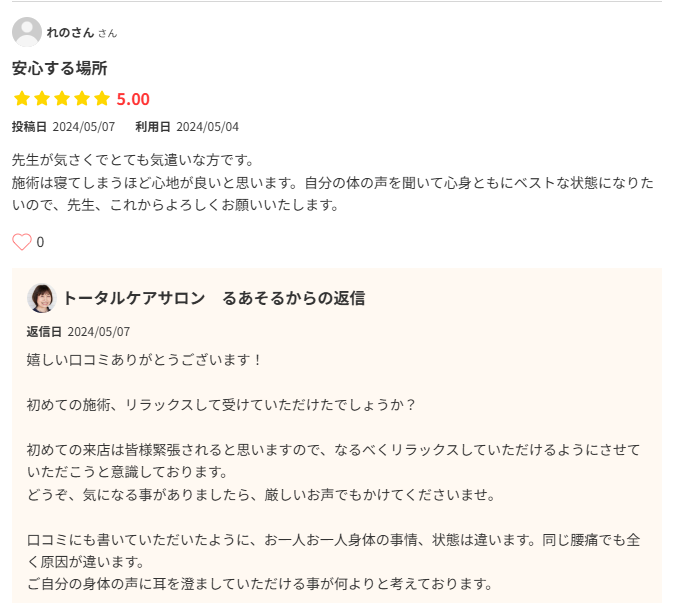Image resolution: width=679 pixels, height=603 pixels.
Task: Click the gray reviewer avatar icon
Action: (x=27, y=32)
